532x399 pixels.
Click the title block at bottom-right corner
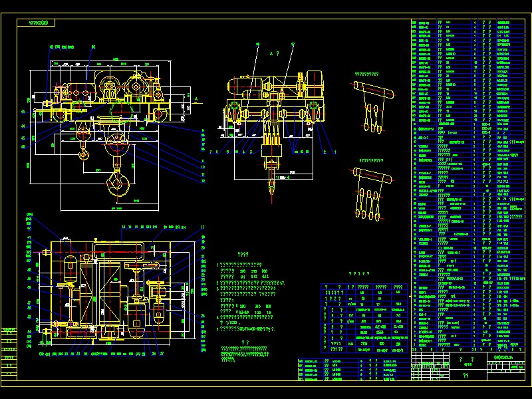point(468,366)
